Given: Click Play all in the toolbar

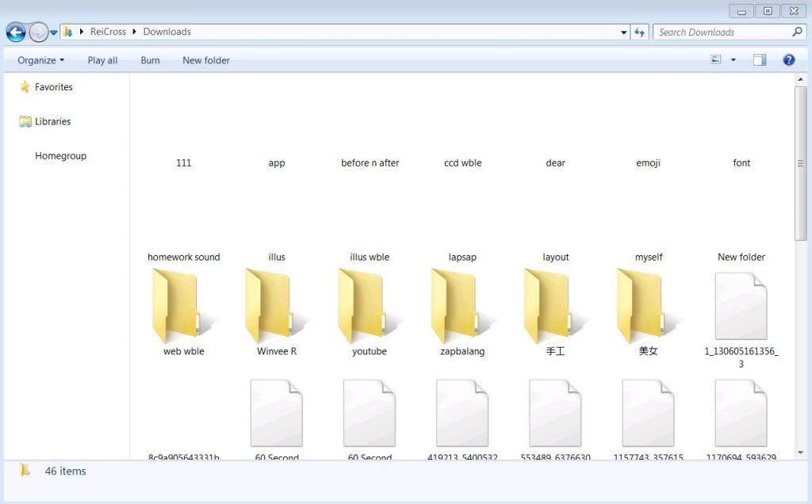Looking at the screenshot, I should tap(102, 60).
